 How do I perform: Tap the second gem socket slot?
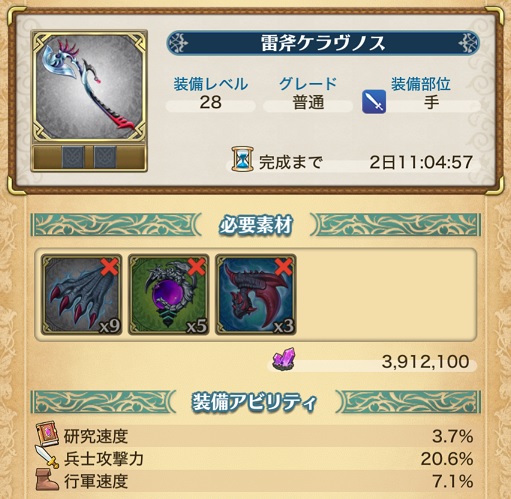pyautogui.click(x=105, y=157)
